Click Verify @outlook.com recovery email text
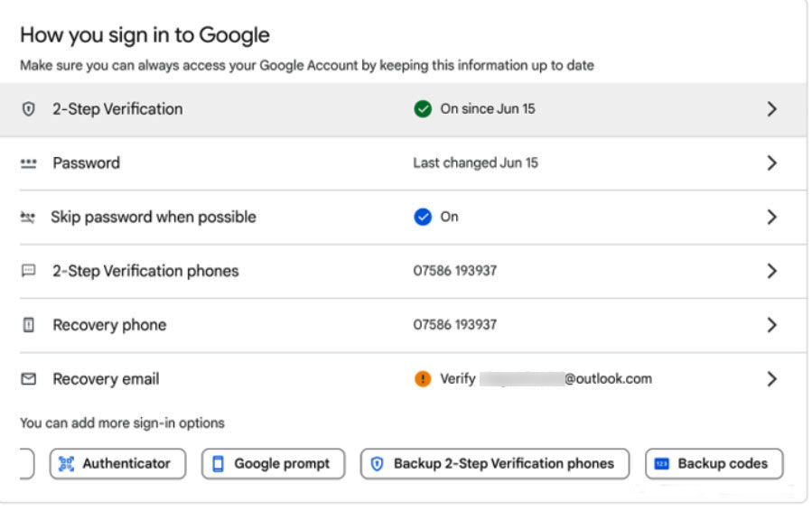Screen dimensions: 812x511 546,379
